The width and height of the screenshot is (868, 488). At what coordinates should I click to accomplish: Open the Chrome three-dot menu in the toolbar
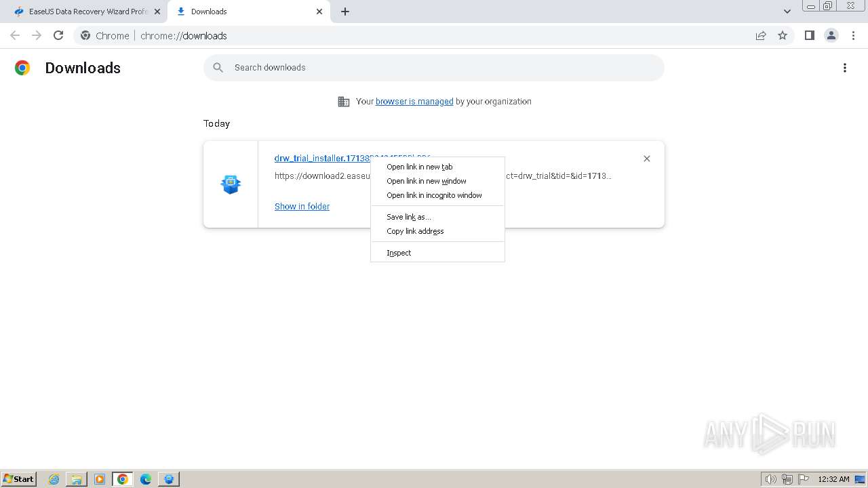(x=853, y=35)
